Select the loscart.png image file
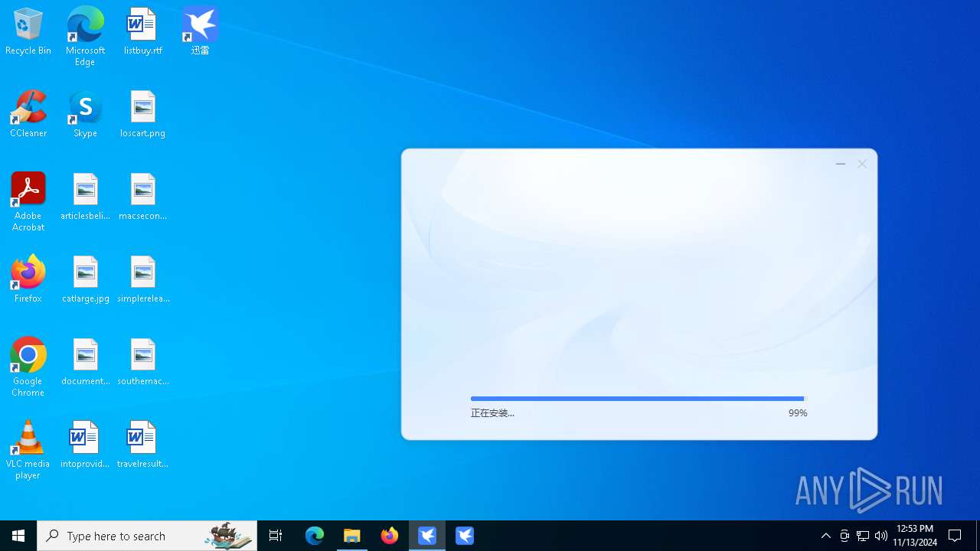This screenshot has width=980, height=551. coord(142,115)
